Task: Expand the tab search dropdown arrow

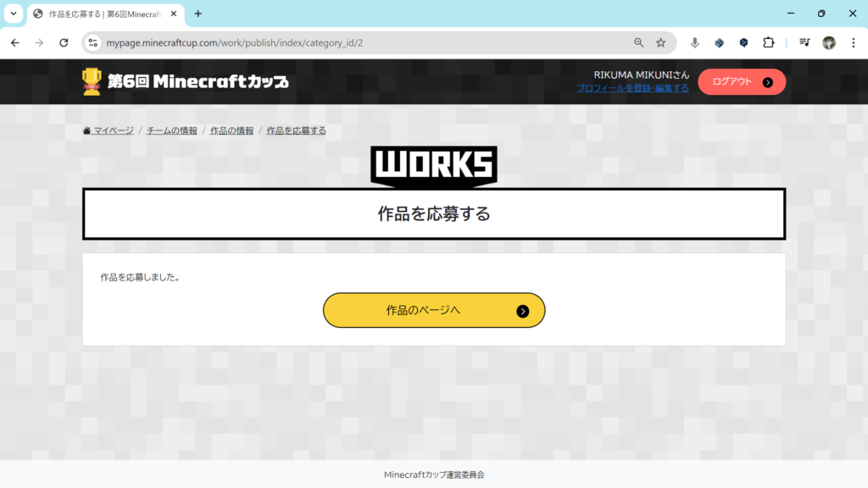Action: coord(14,14)
